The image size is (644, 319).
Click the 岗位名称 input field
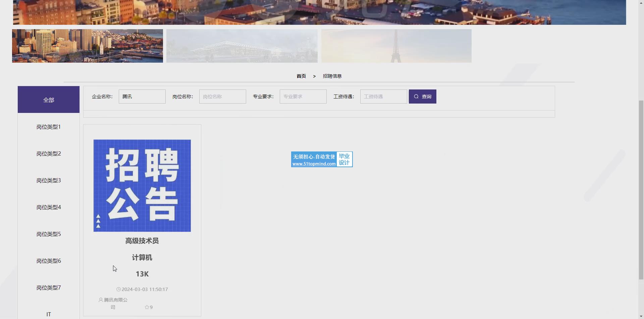click(223, 97)
